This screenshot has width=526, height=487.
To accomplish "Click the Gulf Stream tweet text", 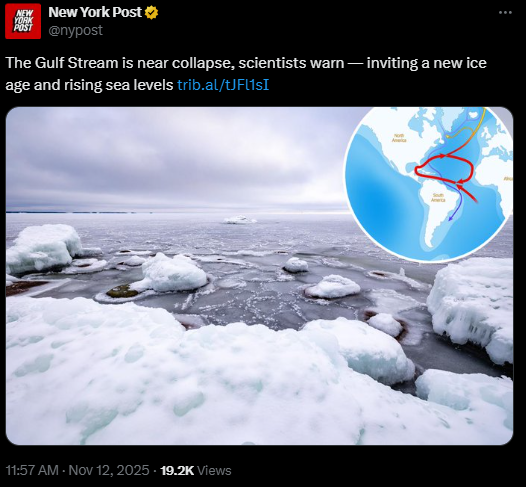I will click(246, 74).
